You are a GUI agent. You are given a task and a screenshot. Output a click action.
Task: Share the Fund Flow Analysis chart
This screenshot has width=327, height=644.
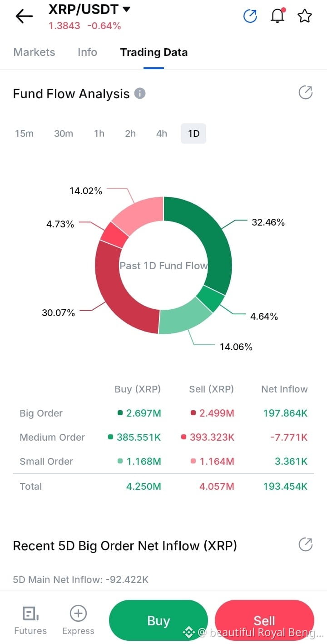tap(305, 93)
